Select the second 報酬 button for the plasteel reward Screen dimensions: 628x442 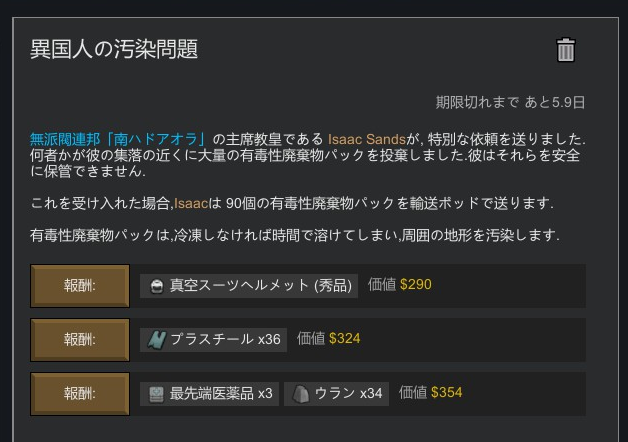tap(80, 340)
